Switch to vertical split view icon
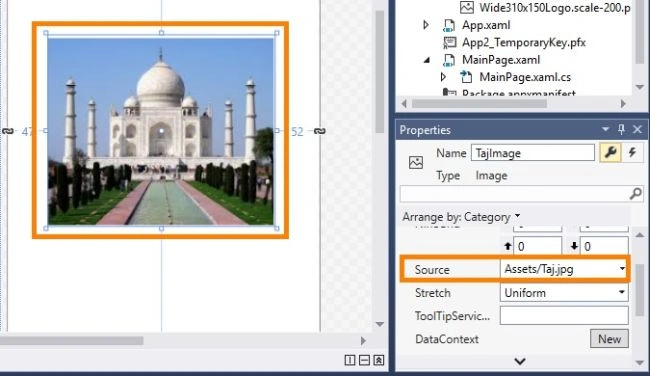Screen dimensions: 650x376 (x=350, y=360)
